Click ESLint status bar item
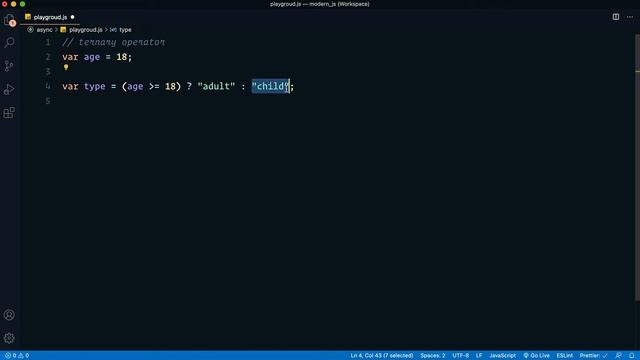The width and height of the screenshot is (640, 360). pyautogui.click(x=564, y=356)
